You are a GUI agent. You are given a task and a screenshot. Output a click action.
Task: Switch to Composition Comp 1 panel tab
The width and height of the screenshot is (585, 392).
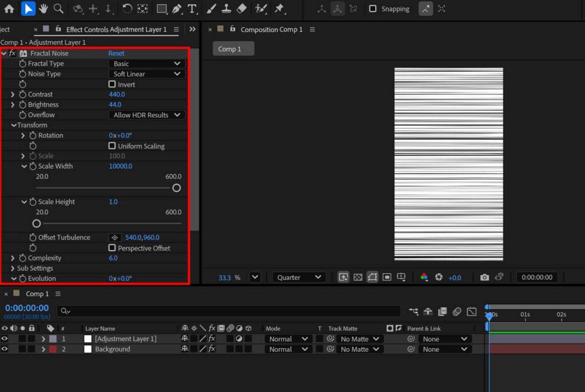coord(271,30)
